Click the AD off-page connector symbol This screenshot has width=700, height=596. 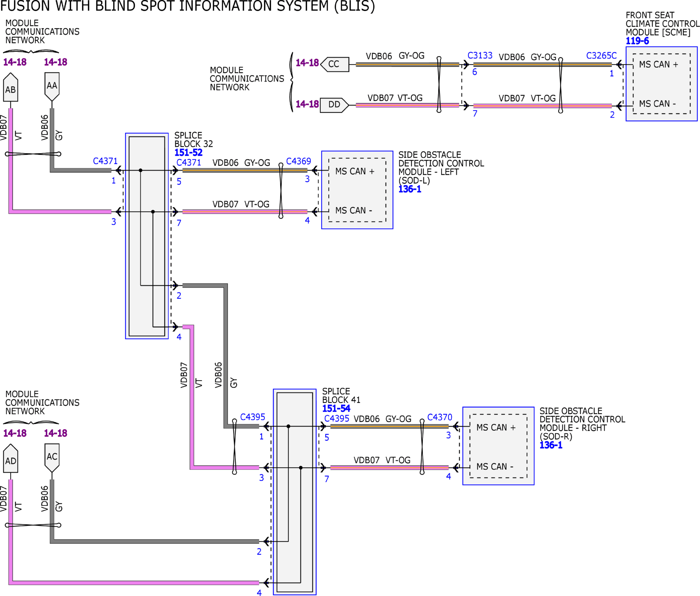pyautogui.click(x=11, y=458)
